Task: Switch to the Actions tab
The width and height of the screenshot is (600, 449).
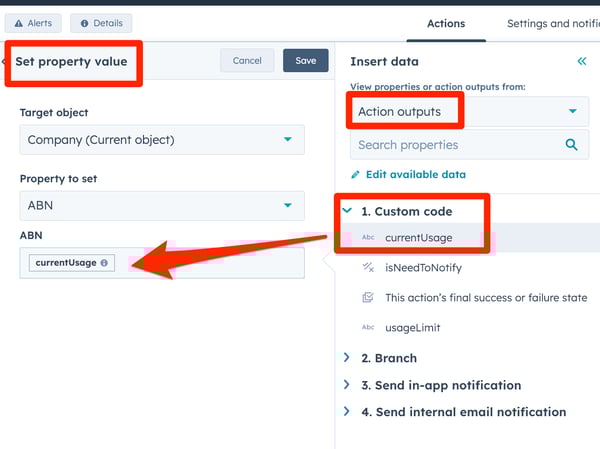Action: (x=446, y=24)
